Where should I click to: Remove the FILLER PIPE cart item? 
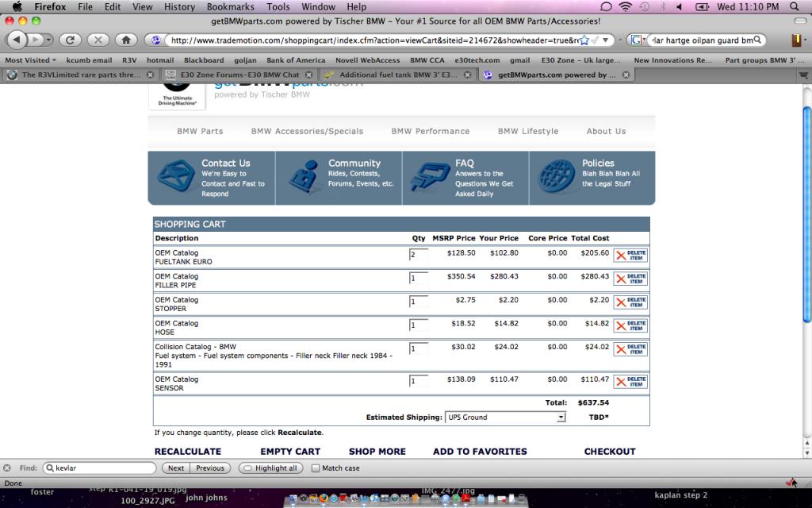coord(630,279)
